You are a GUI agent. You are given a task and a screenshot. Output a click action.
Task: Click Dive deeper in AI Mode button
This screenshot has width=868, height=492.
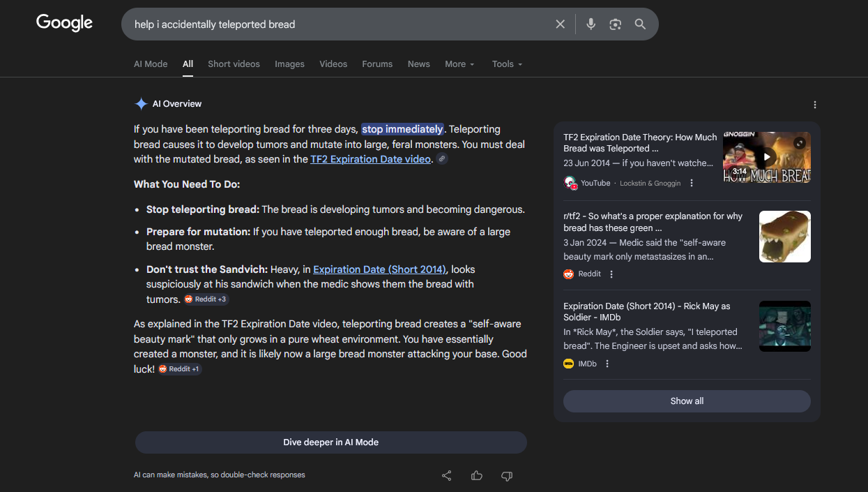330,442
